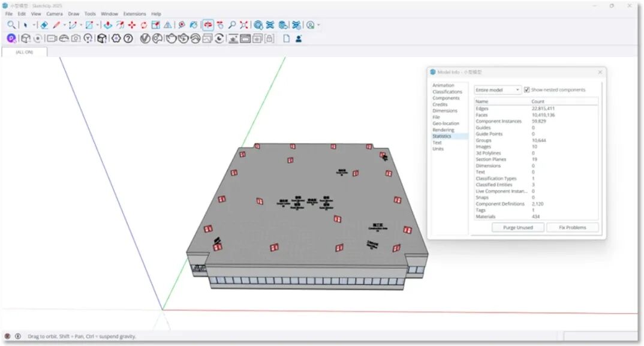Select the Move tool with red arrows
The width and height of the screenshot is (644, 346).
[x=132, y=25]
